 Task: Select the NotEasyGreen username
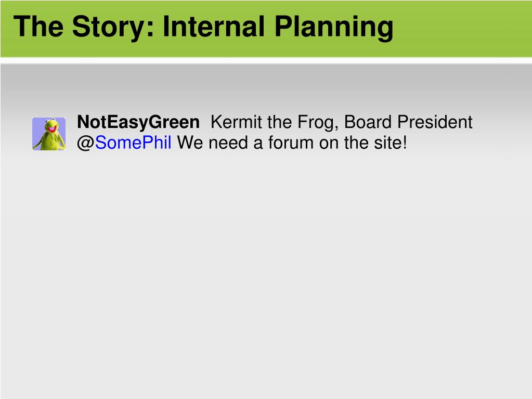138,122
